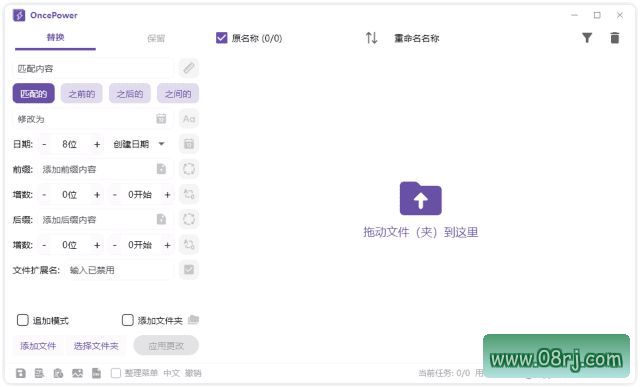The width and height of the screenshot is (640, 388).
Task: Click the OncePower logo icon
Action: (19, 16)
